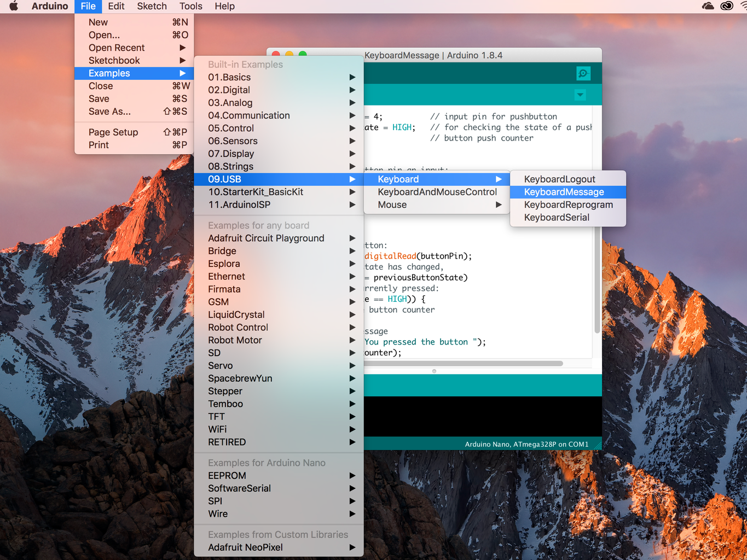The image size is (747, 560).
Task: Open the tab dropdown arrow in Arduino window
Action: (580, 95)
